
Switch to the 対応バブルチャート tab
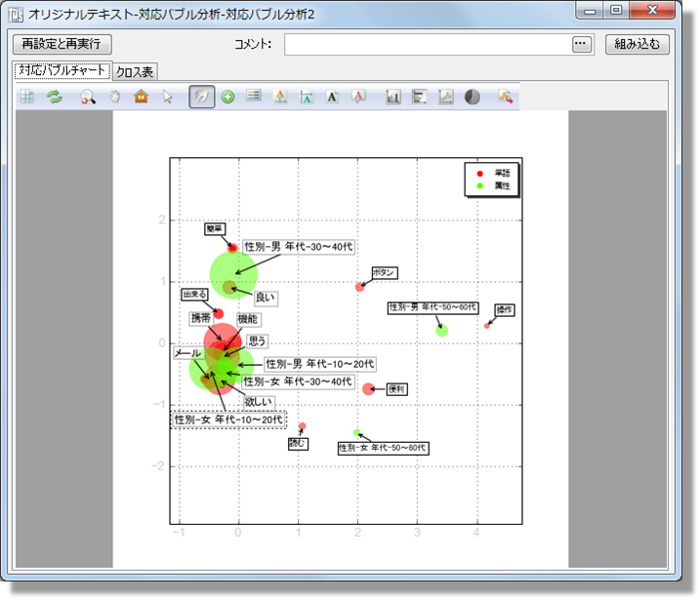pyautogui.click(x=61, y=71)
